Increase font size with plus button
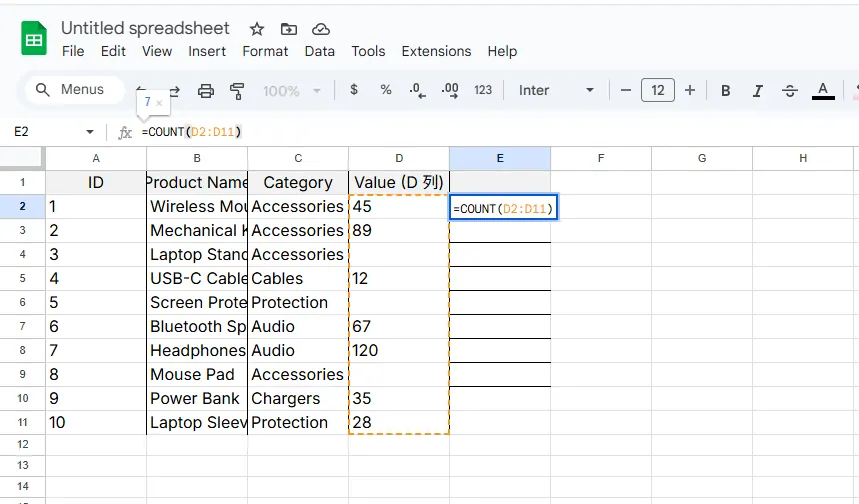 tap(690, 90)
